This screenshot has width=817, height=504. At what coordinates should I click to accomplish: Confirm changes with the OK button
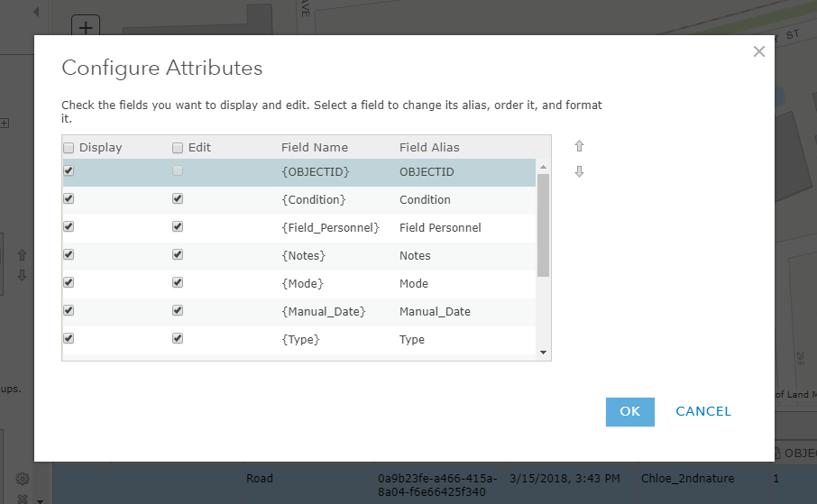click(x=629, y=411)
